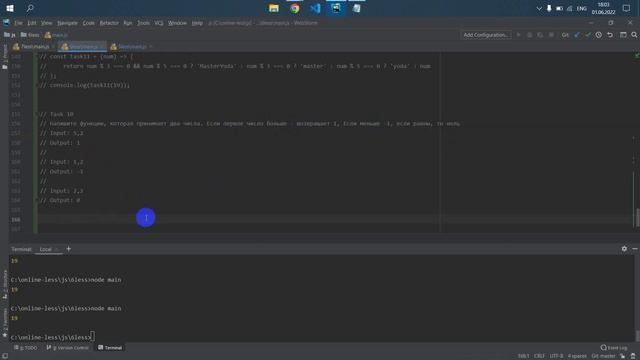640x360 pixels.
Task: Collapse the Task 10 comment fold
Action: pyautogui.click(x=36, y=114)
